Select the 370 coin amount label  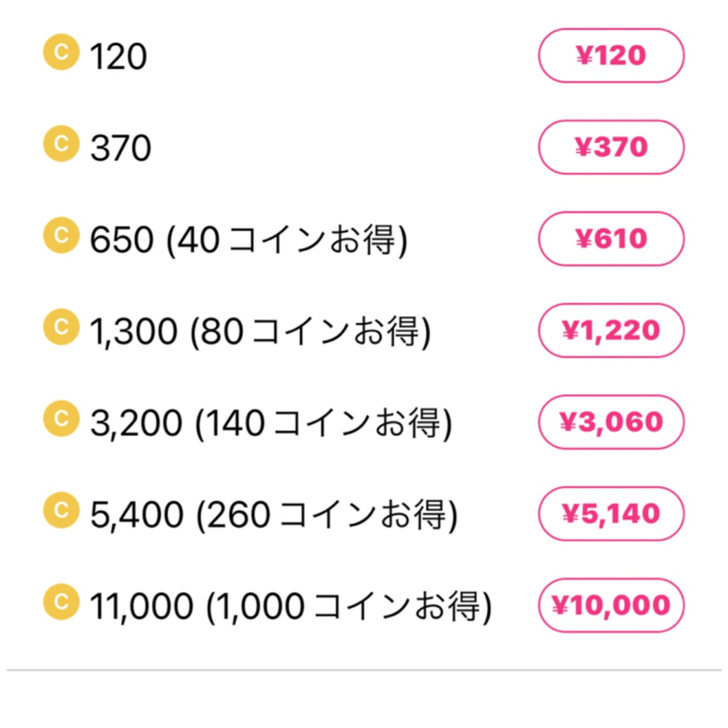tap(121, 148)
